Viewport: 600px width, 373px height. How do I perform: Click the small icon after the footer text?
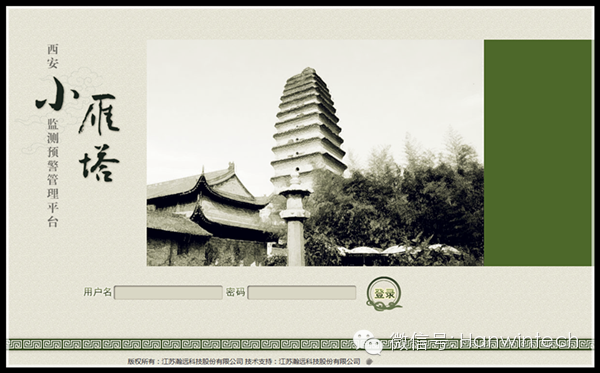(x=369, y=362)
